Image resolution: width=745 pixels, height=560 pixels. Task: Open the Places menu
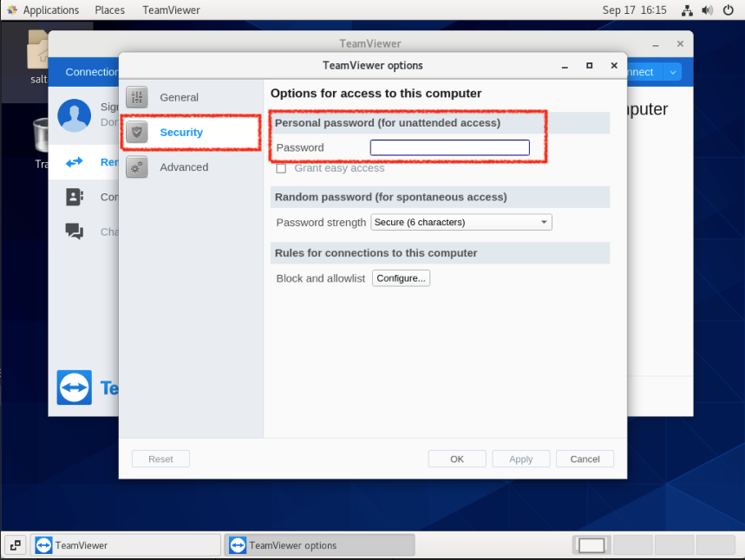click(x=110, y=10)
